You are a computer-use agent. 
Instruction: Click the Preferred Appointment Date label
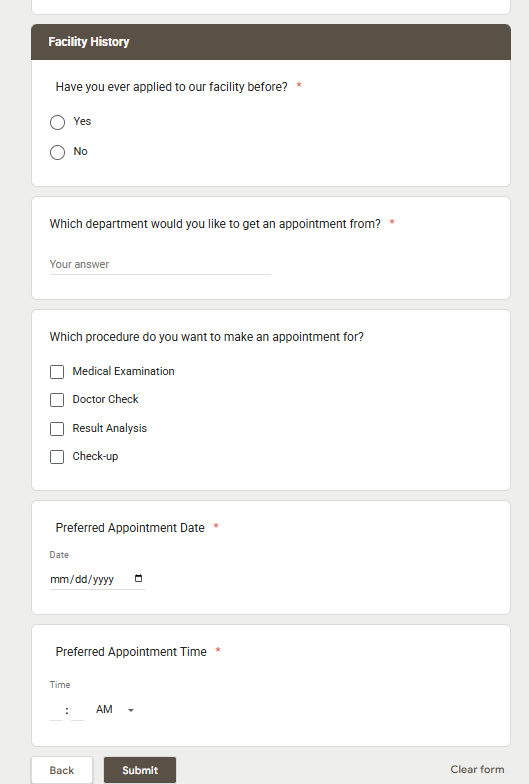130,528
